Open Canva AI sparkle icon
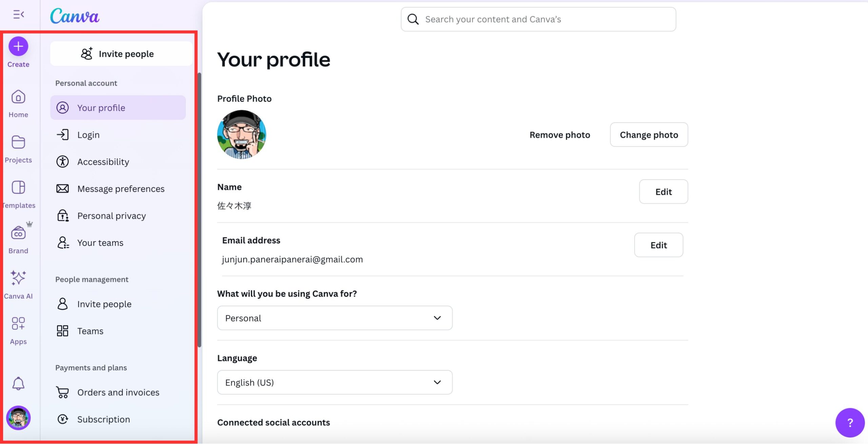 [18, 278]
